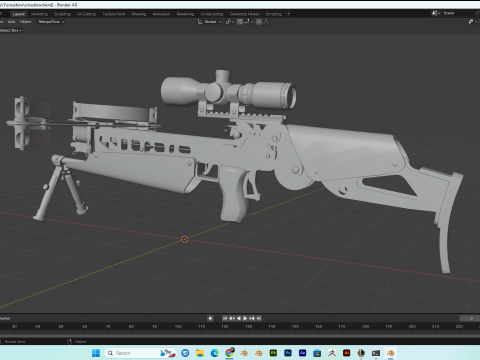480x360 pixels.
Task: Open the Texture Paint workspace
Action: 114,14
